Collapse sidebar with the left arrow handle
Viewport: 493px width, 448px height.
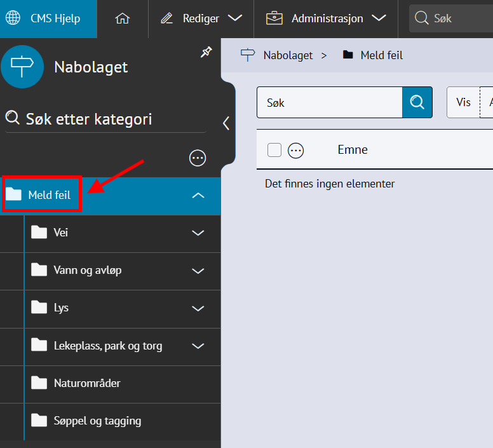(226, 123)
